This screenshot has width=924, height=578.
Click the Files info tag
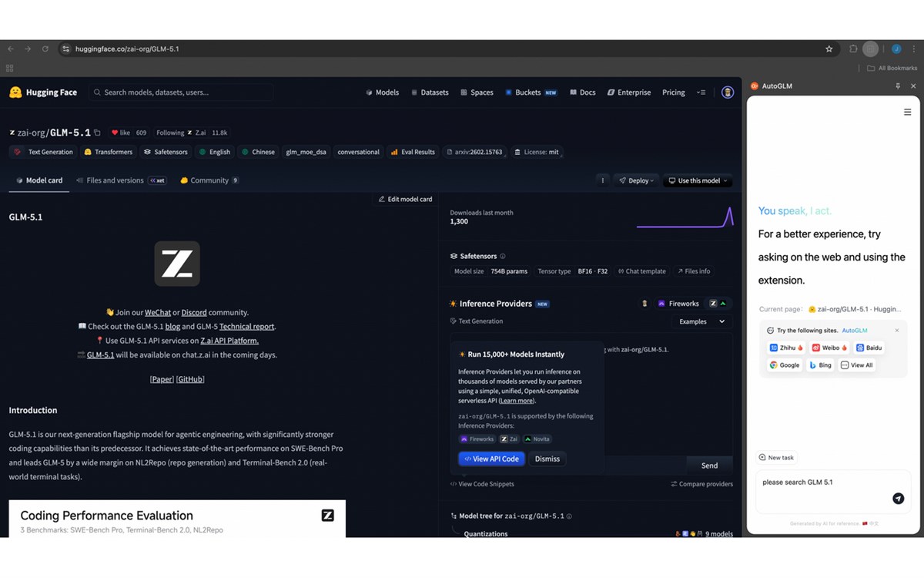[x=694, y=271]
